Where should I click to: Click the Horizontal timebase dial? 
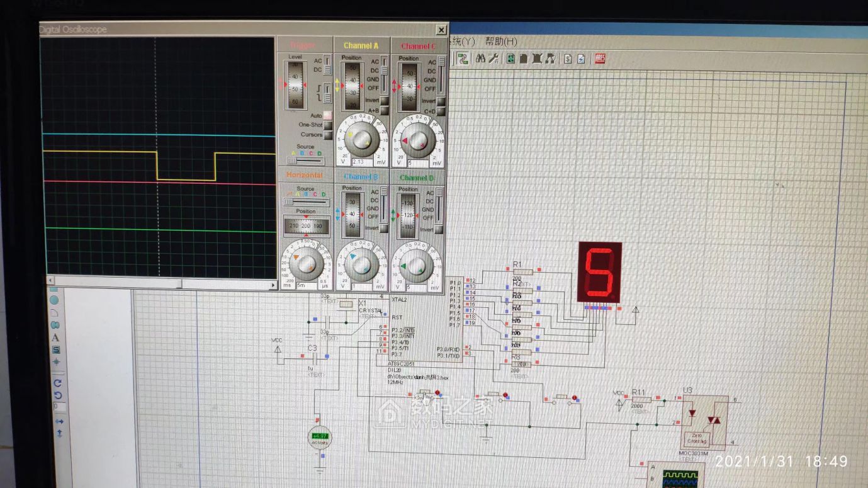coord(307,263)
